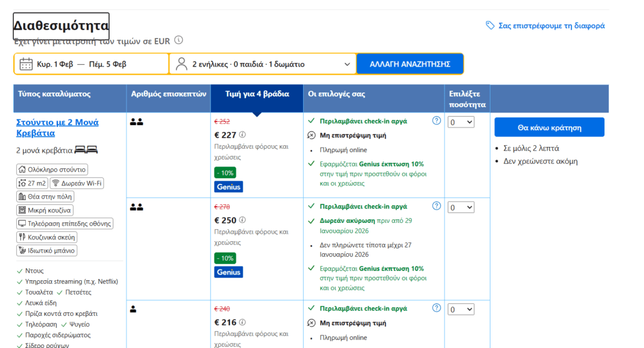This screenshot has height=348, width=644.
Task: Click the calendar icon in date field
Action: click(x=26, y=64)
